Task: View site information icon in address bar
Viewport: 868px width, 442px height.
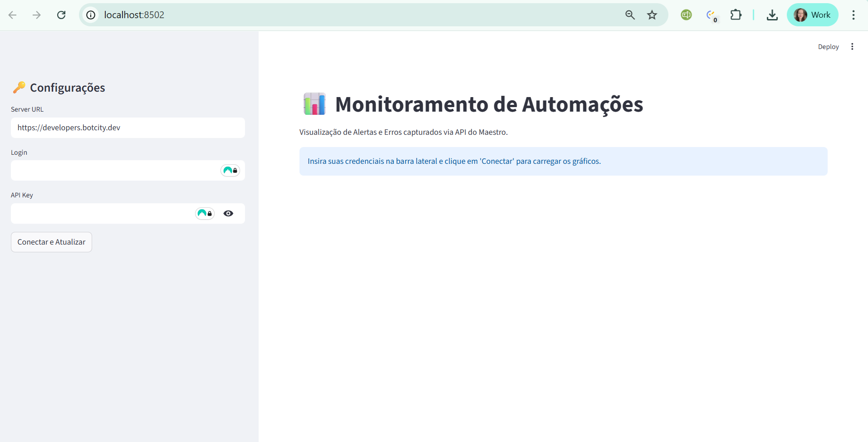Action: coord(91,15)
